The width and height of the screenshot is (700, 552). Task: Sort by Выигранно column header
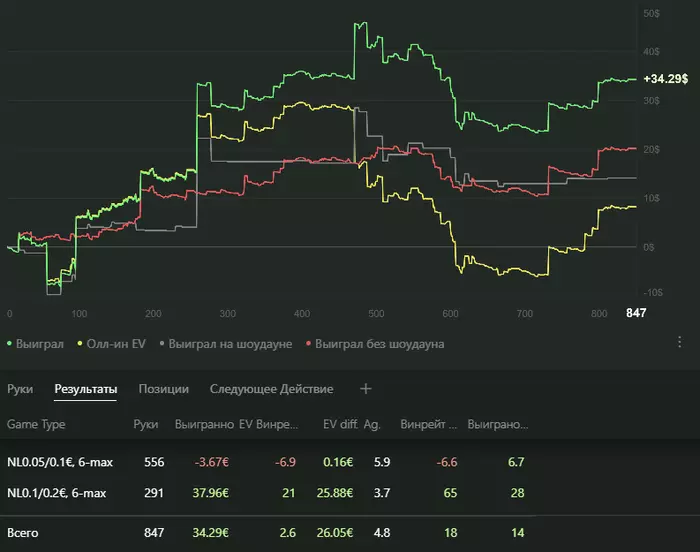[x=202, y=424]
